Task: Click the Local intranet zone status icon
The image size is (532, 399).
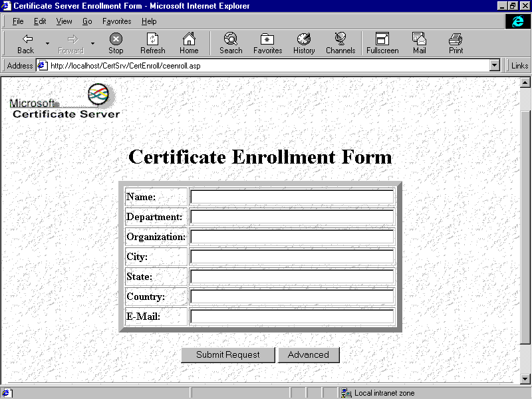Action: click(x=346, y=393)
